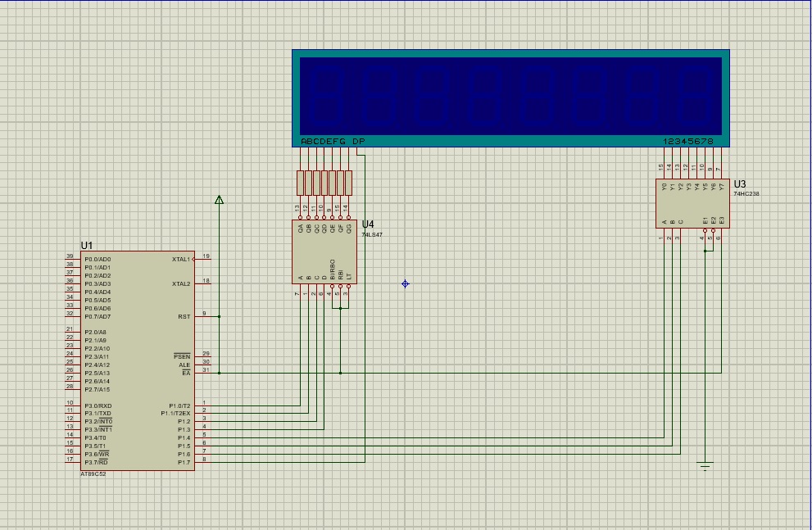This screenshot has width=812, height=530.
Task: Click the XTAL1 pin label on U1
Action: tap(181, 260)
